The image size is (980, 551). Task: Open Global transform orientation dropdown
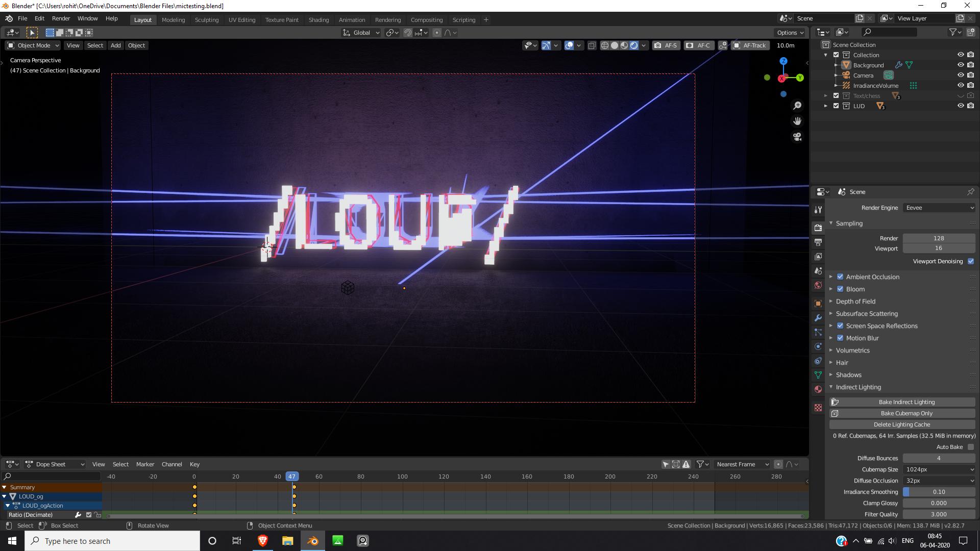pos(361,33)
